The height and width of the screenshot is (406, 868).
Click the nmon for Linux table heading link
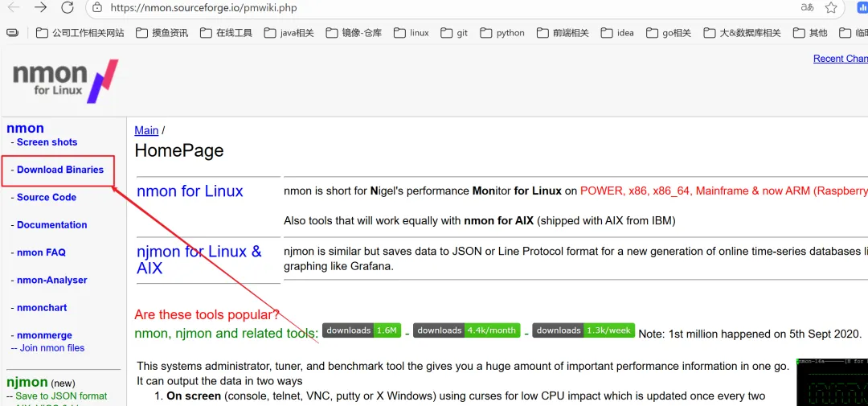pyautogui.click(x=190, y=191)
